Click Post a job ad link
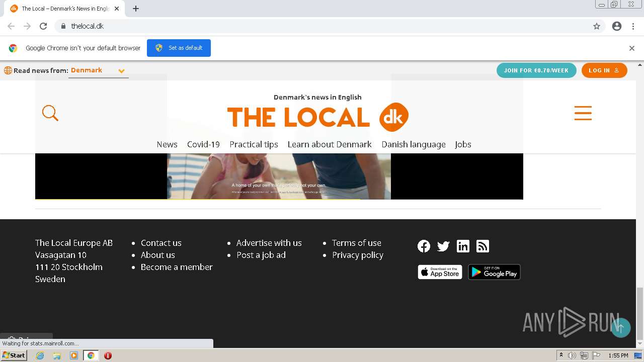Image resolution: width=644 pixels, height=362 pixels. [261, 255]
